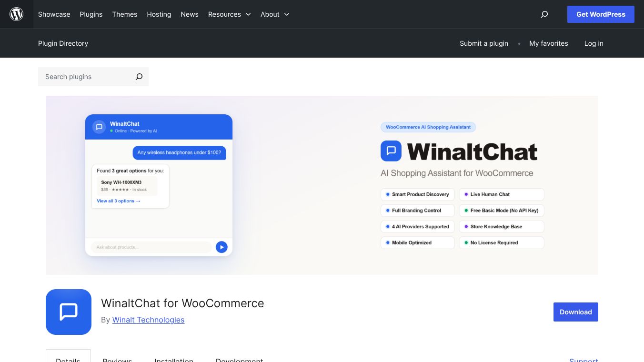Open the Plugins menu item
The width and height of the screenshot is (644, 362).
tap(91, 14)
